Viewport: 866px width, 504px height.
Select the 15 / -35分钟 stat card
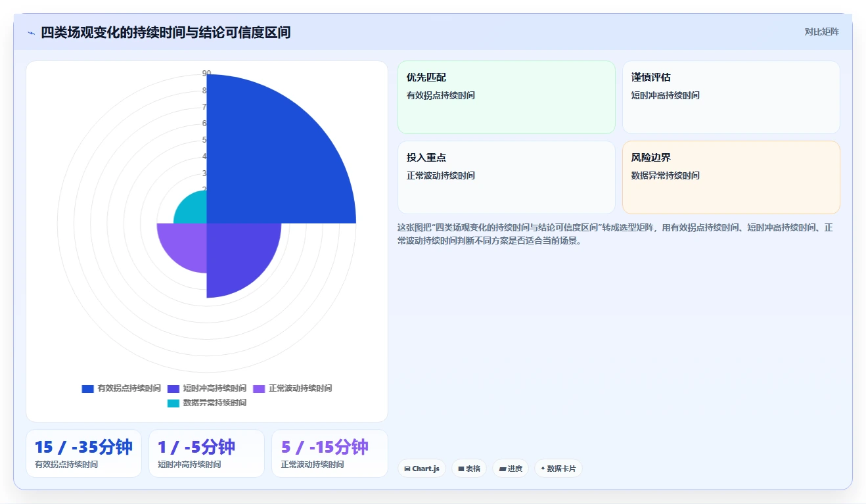(x=83, y=453)
